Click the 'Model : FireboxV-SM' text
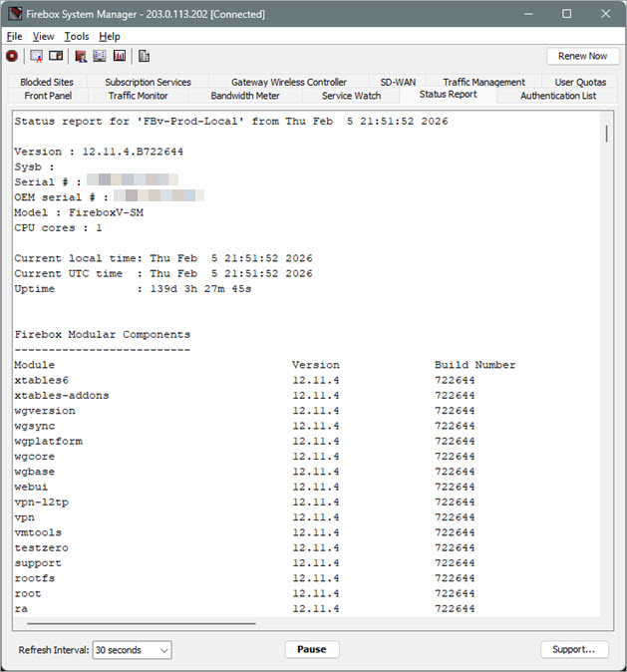Viewport: 627px width, 672px height. tap(79, 212)
